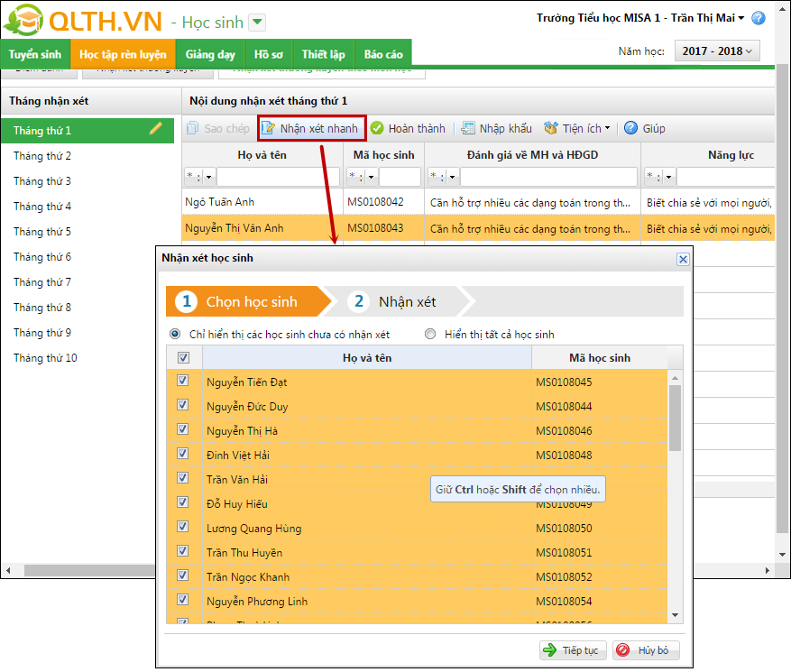Click the main page horizontal scroll left arrow
Image resolution: width=791 pixels, height=672 pixels.
[8, 571]
